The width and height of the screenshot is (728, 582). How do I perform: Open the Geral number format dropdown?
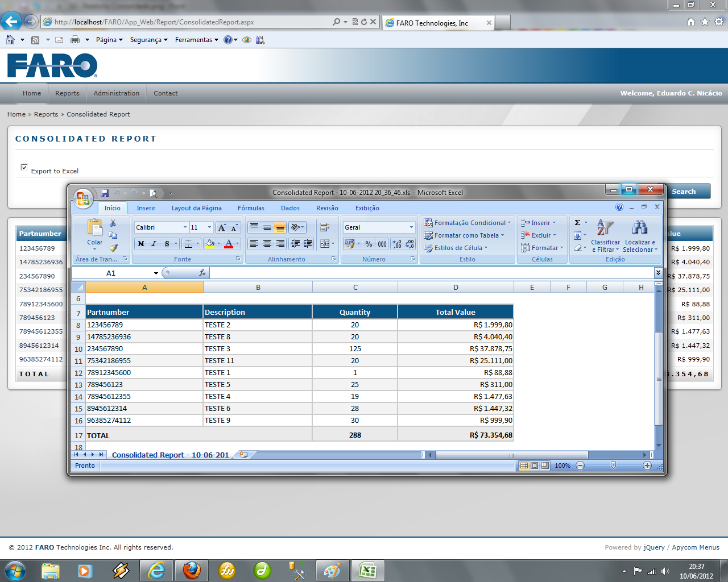411,227
